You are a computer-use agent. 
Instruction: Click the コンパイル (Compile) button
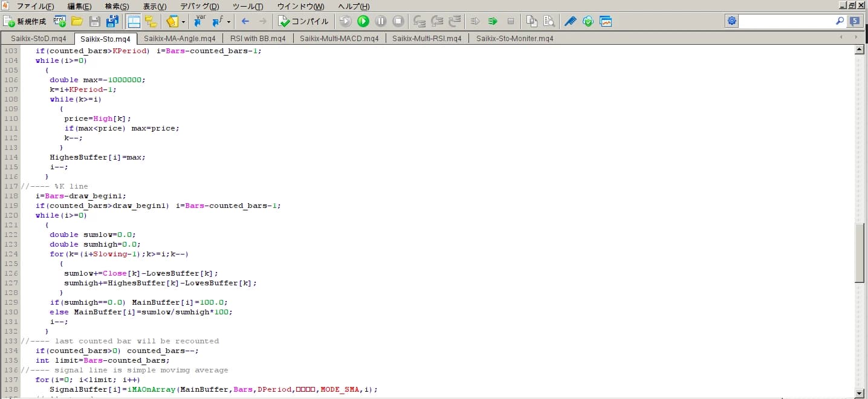[x=303, y=21]
